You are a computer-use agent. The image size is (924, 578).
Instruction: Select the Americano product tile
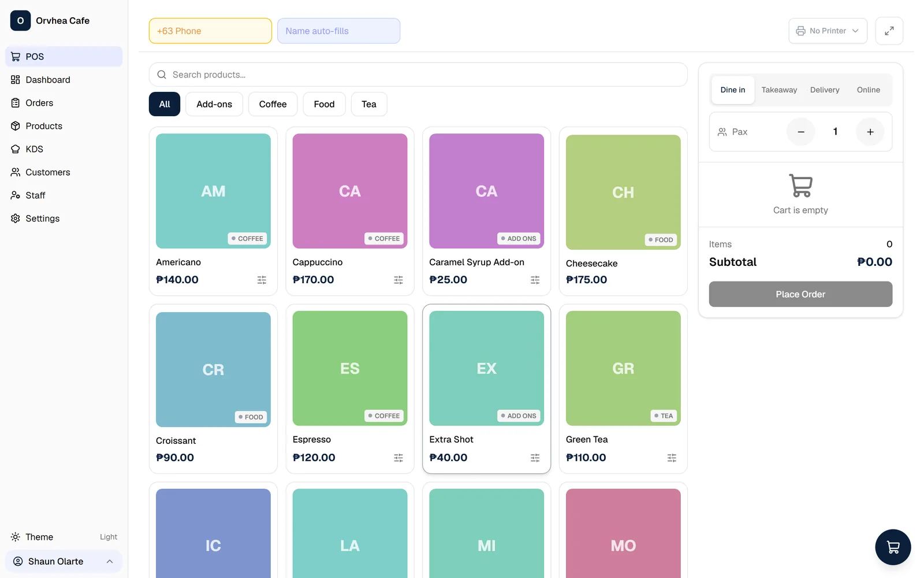tap(213, 212)
